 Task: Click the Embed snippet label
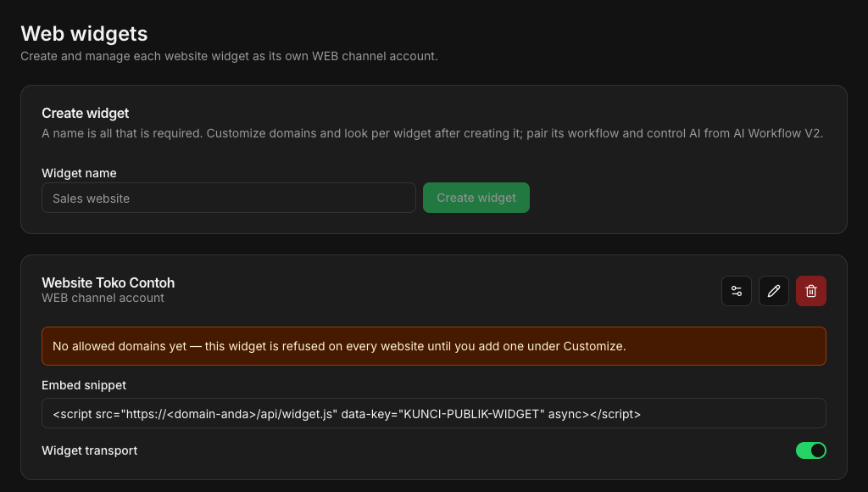click(84, 385)
